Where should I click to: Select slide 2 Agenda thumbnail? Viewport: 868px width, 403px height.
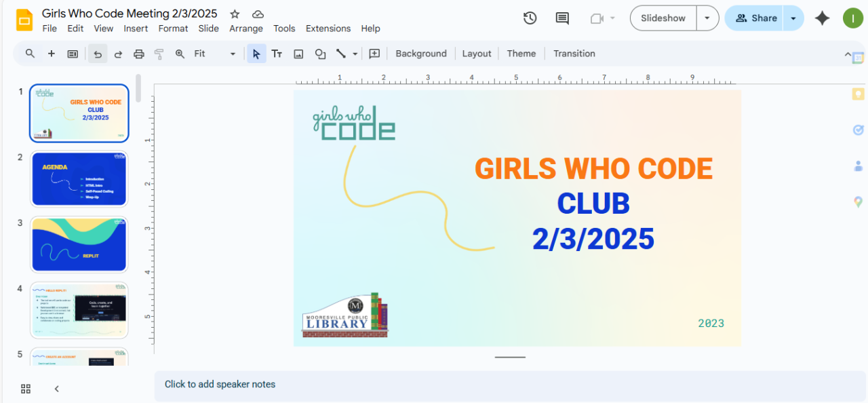79,178
